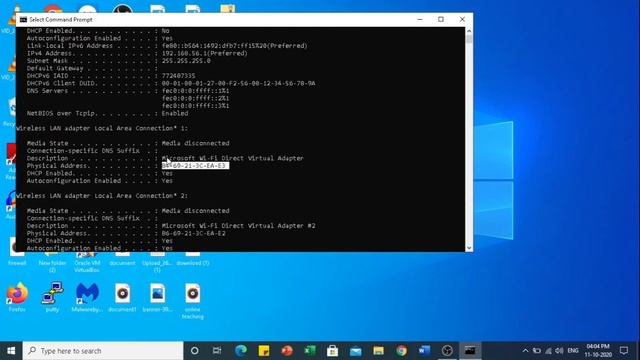
Task: Click the Command Prompt title bar icon
Action: (x=23, y=20)
